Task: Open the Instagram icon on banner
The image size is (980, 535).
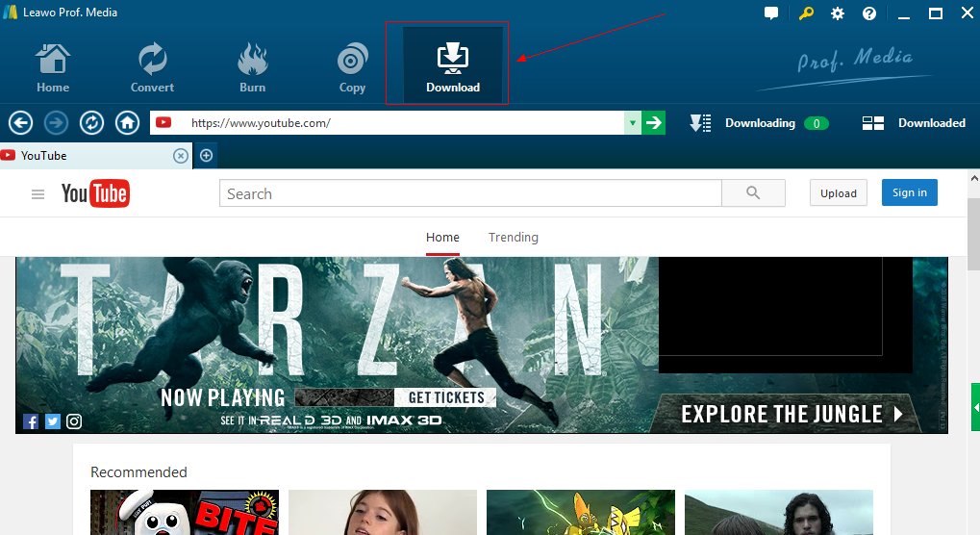Action: 74,421
